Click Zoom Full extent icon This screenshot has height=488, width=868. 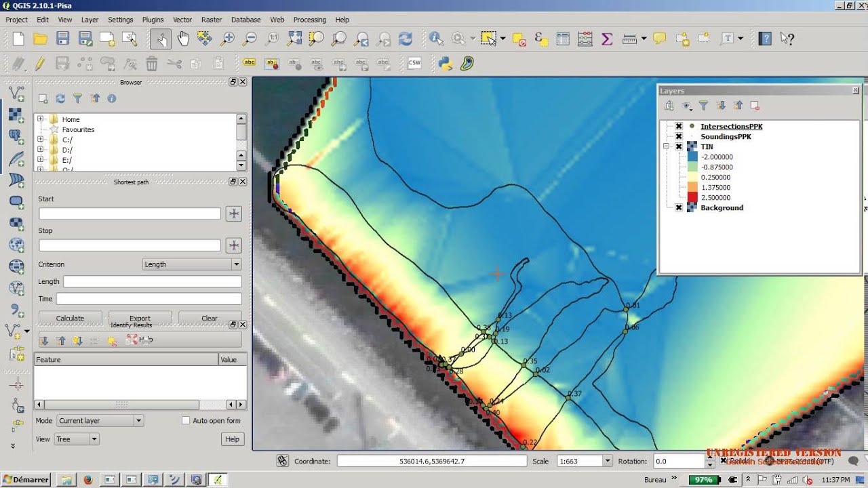click(x=294, y=39)
